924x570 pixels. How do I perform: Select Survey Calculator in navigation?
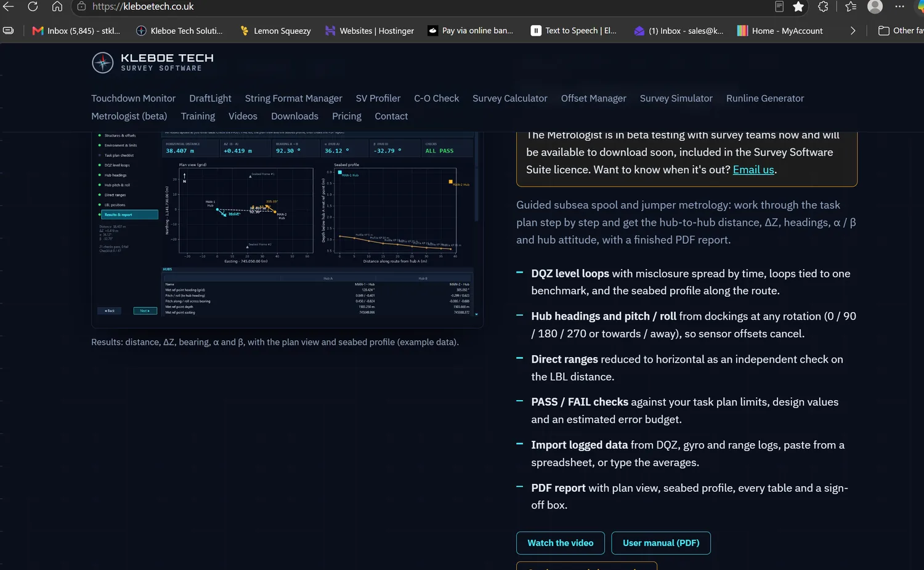509,98
